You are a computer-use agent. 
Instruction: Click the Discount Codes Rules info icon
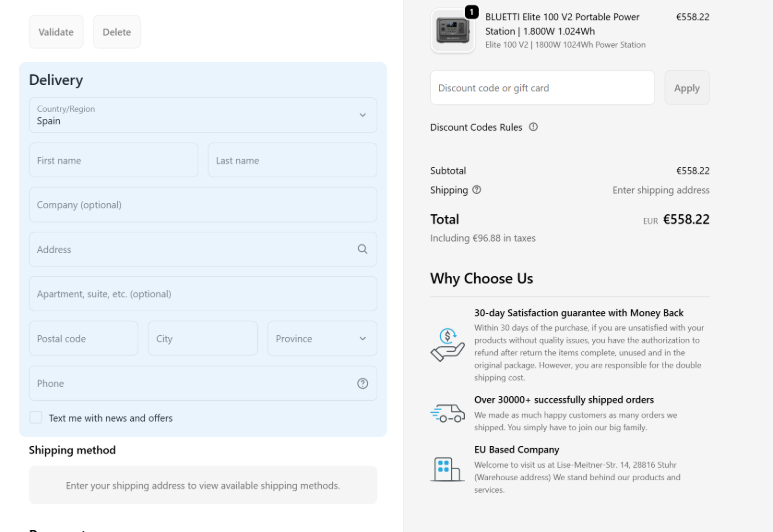point(533,127)
